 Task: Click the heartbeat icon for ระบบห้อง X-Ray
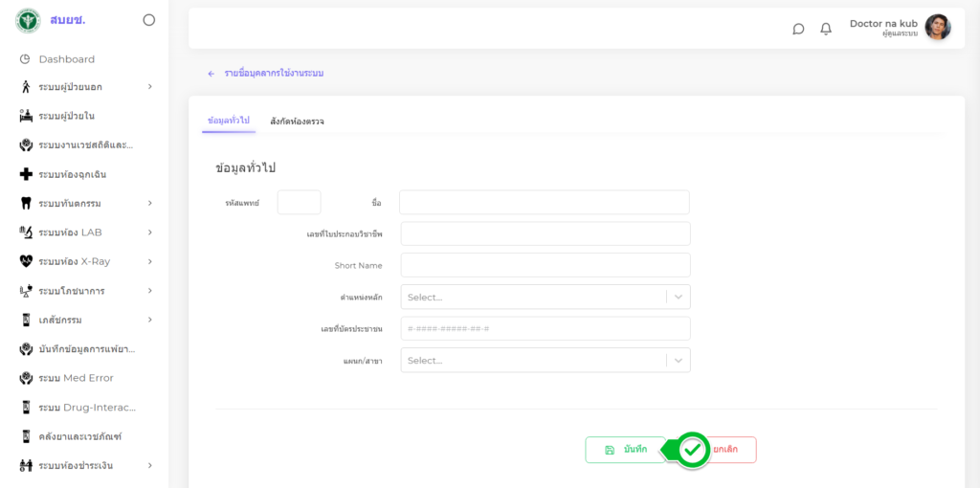point(26,261)
